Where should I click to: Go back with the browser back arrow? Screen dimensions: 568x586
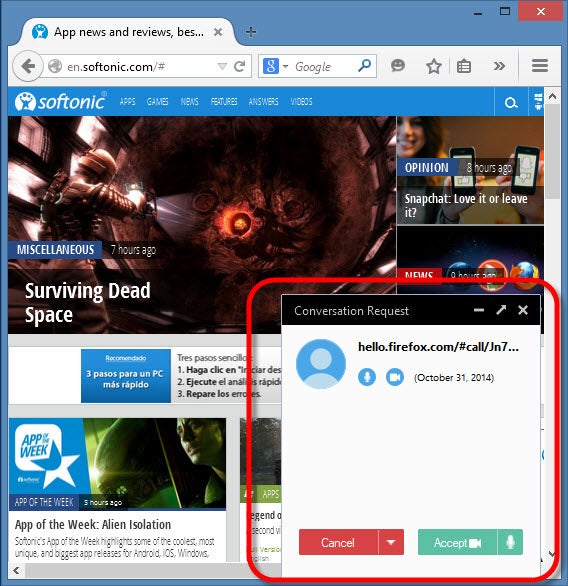coord(28,66)
